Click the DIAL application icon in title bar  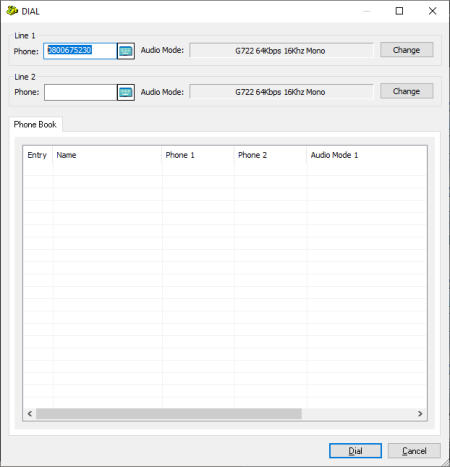click(12, 11)
